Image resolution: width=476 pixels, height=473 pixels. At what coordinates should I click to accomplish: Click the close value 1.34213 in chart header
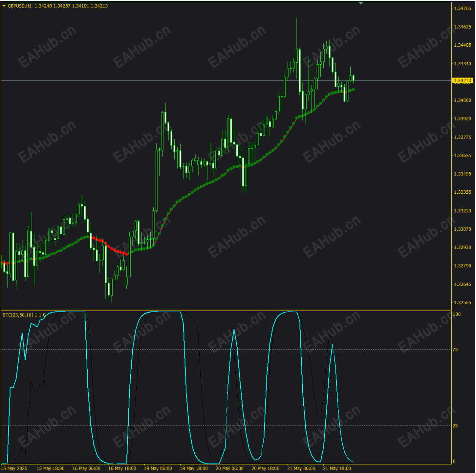click(99, 6)
